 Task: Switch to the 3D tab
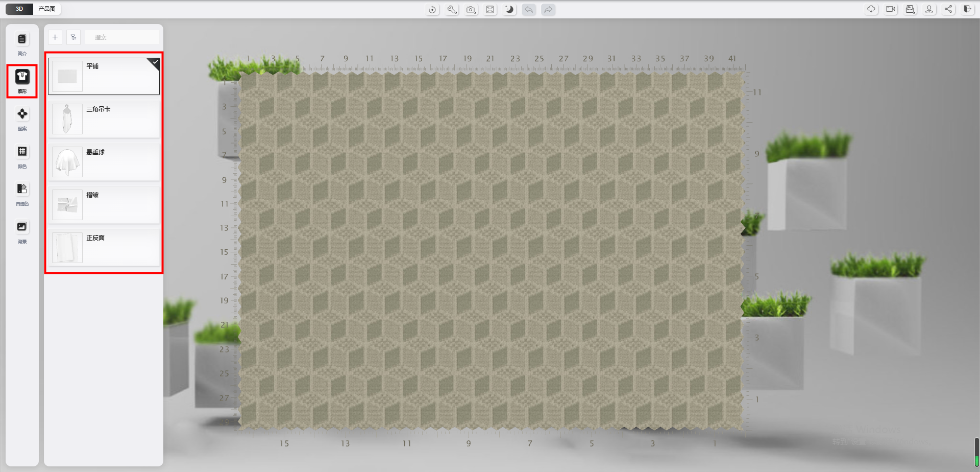pyautogui.click(x=19, y=9)
